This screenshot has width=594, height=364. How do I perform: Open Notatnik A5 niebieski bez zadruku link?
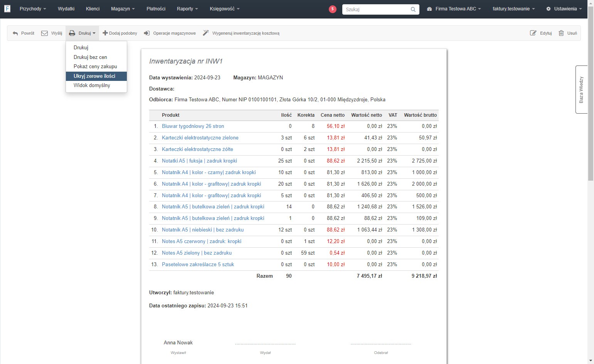tap(203, 230)
